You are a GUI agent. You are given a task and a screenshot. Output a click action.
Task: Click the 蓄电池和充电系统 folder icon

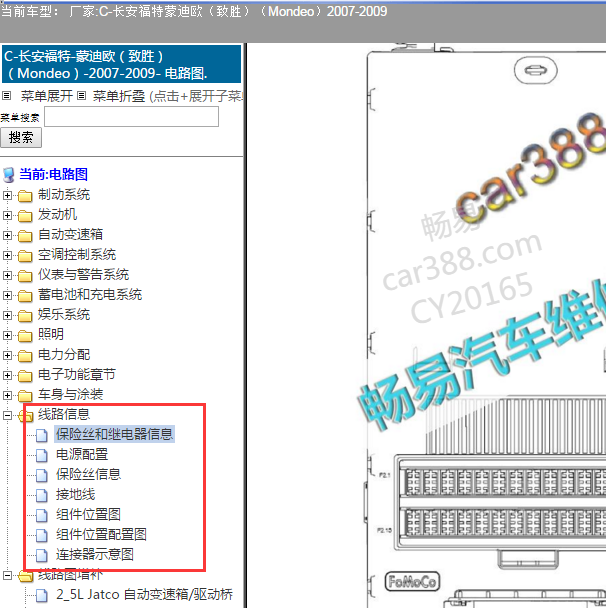25,296
